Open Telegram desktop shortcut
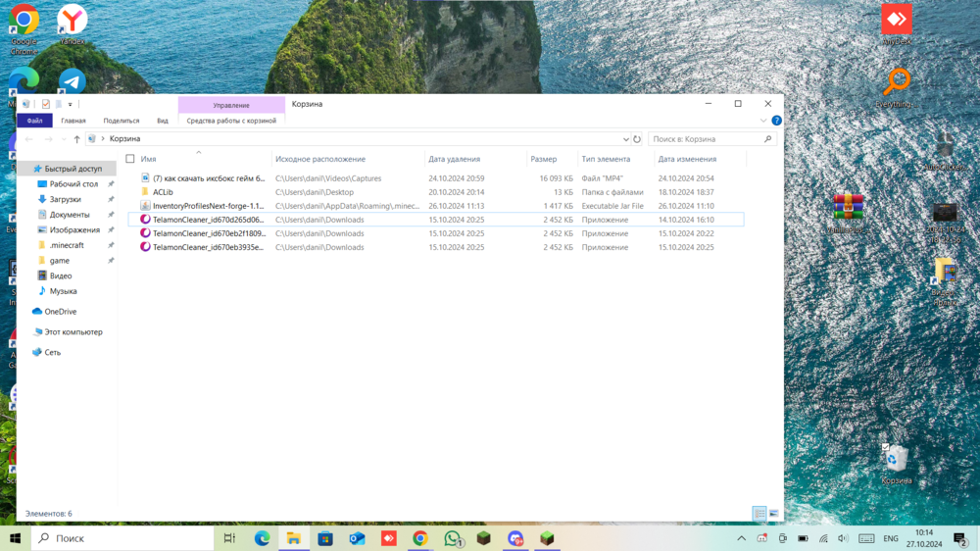Screen dimensions: 980x551 click(x=73, y=81)
